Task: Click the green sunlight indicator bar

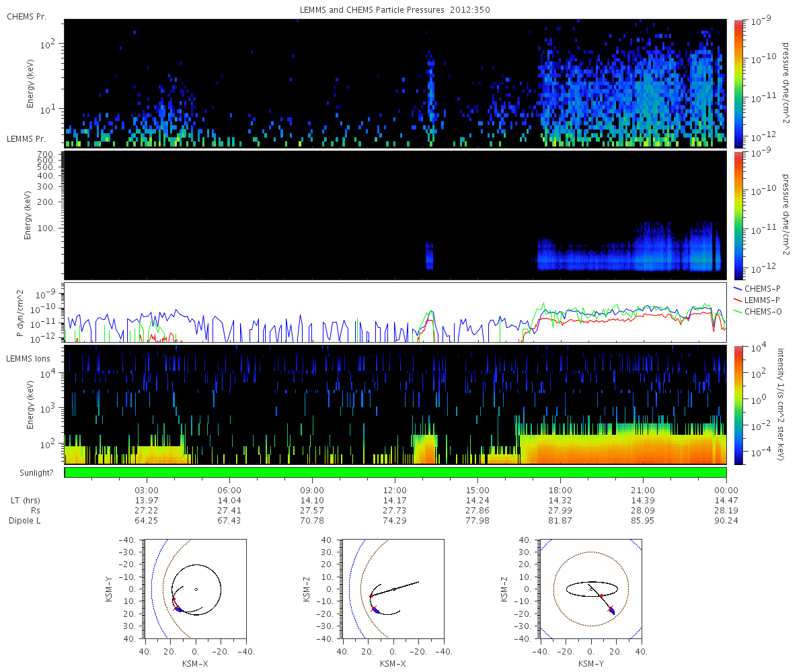Action: tap(395, 472)
